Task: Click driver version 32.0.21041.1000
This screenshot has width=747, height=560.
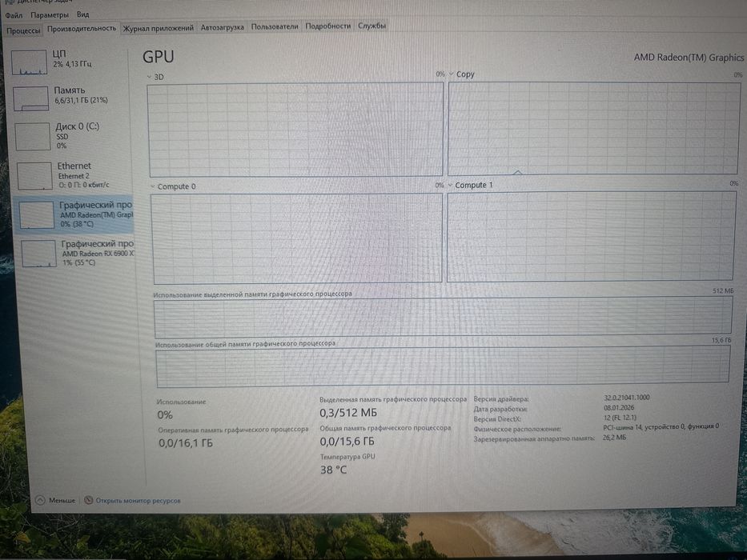Action: point(626,398)
